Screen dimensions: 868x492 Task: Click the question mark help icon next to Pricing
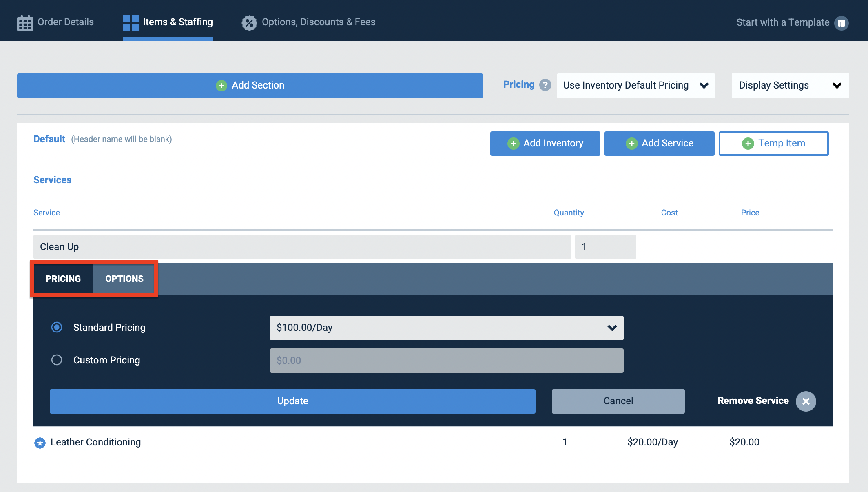click(545, 85)
